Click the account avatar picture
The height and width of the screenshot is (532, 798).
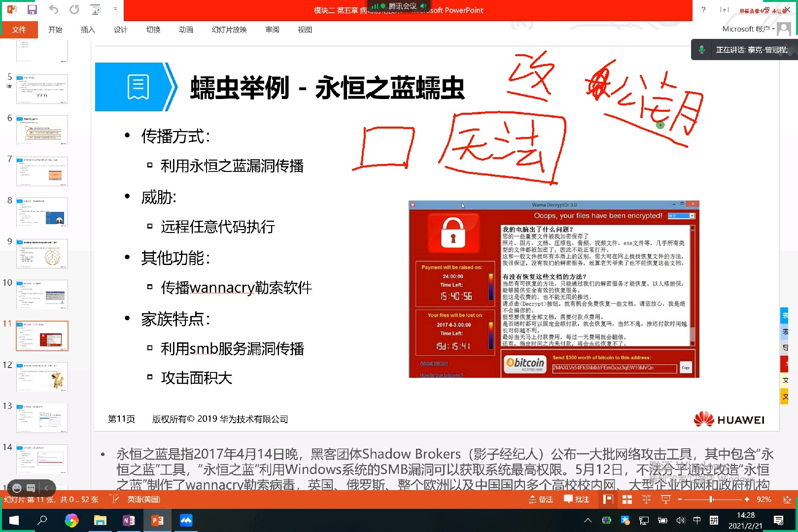point(784,29)
